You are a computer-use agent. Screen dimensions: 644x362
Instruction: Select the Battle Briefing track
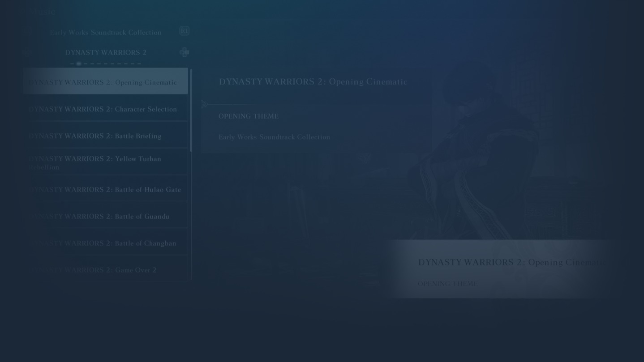coord(106,135)
